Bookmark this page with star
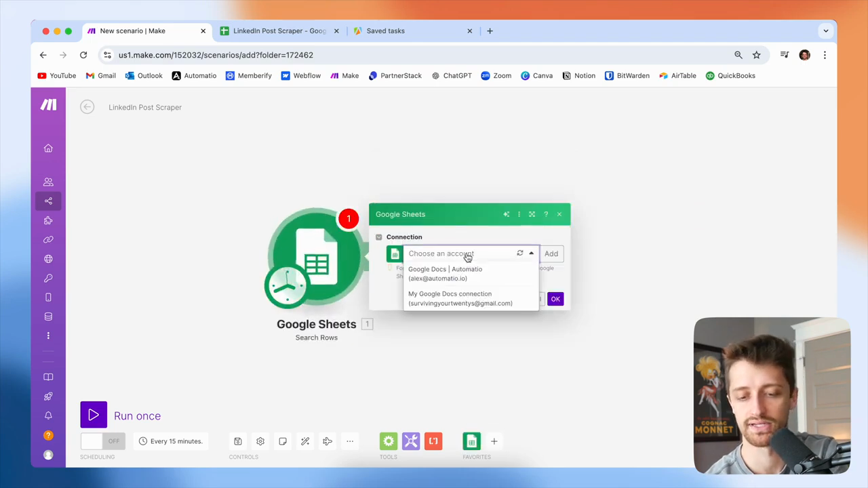This screenshot has width=868, height=488. pos(757,55)
